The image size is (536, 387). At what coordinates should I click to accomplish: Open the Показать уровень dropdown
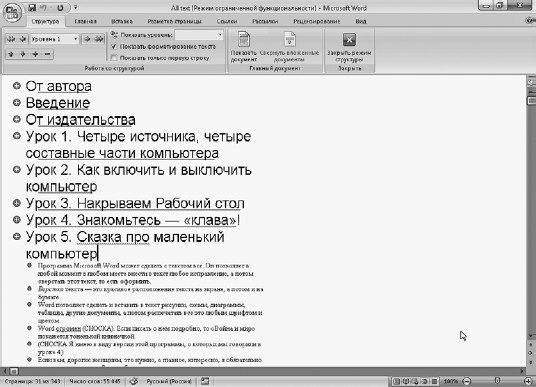pyautogui.click(x=199, y=35)
